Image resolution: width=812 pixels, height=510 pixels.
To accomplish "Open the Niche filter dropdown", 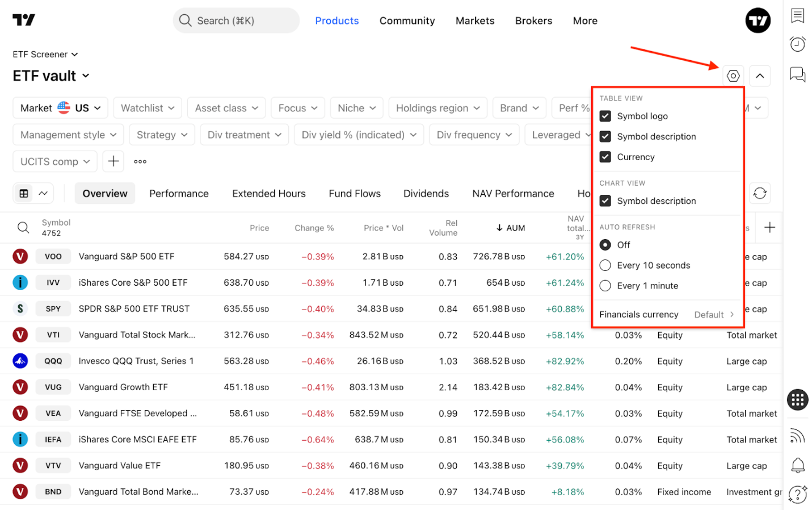I will tap(357, 108).
